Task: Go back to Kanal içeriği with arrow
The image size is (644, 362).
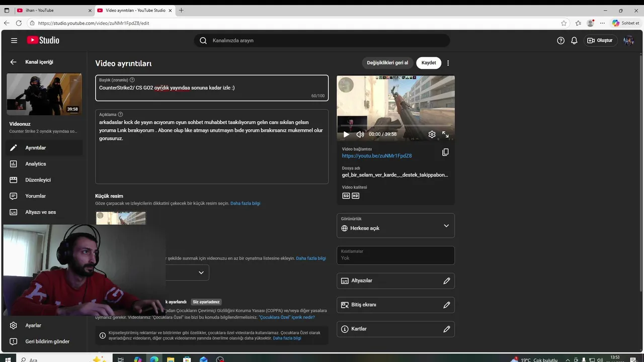Action: [x=14, y=62]
